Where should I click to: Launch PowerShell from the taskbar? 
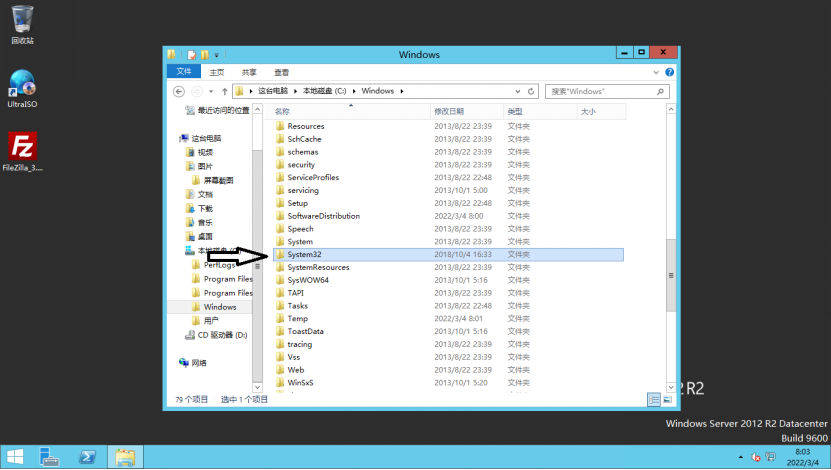point(87,457)
